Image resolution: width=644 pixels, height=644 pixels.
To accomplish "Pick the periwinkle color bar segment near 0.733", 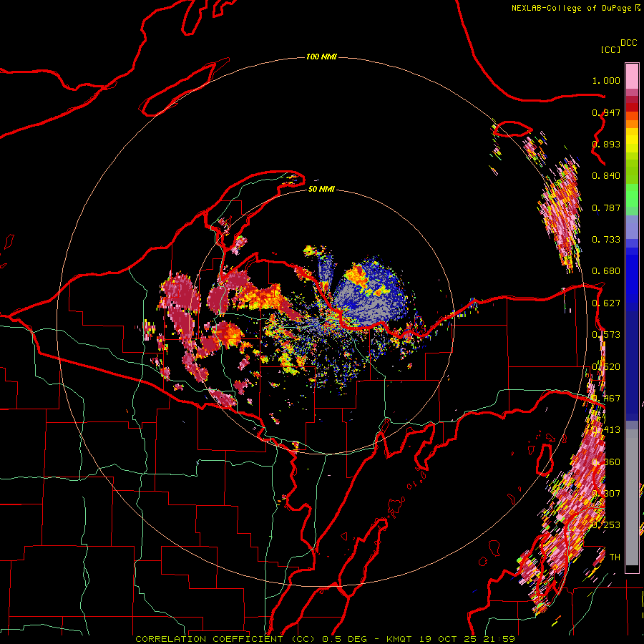I will 632,227.
